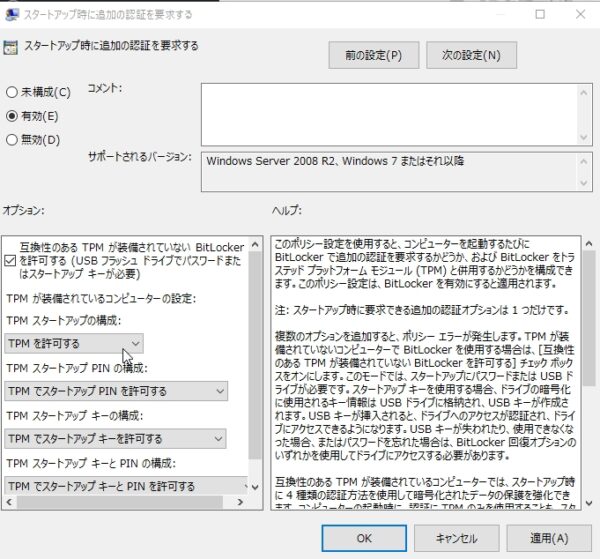Select the 無効(D) radio button
Image resolution: width=600 pixels, height=559 pixels.
(11, 140)
